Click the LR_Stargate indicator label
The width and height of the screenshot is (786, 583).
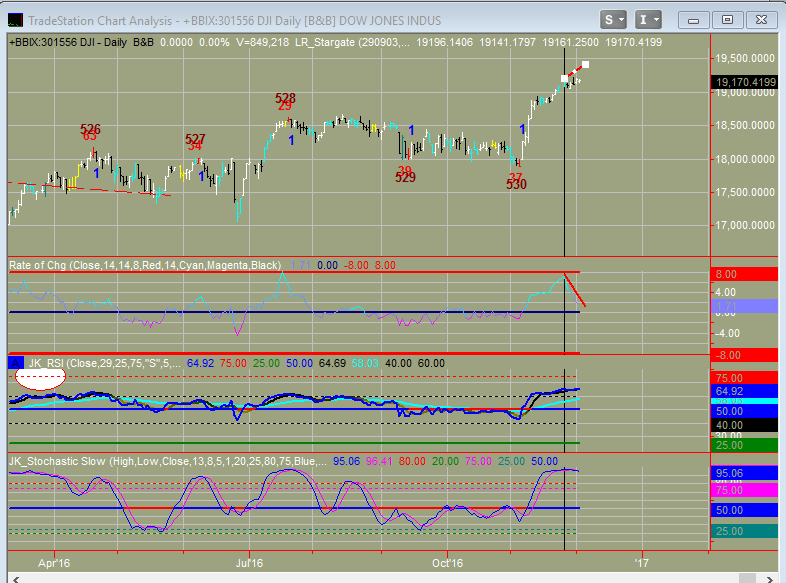pos(352,43)
